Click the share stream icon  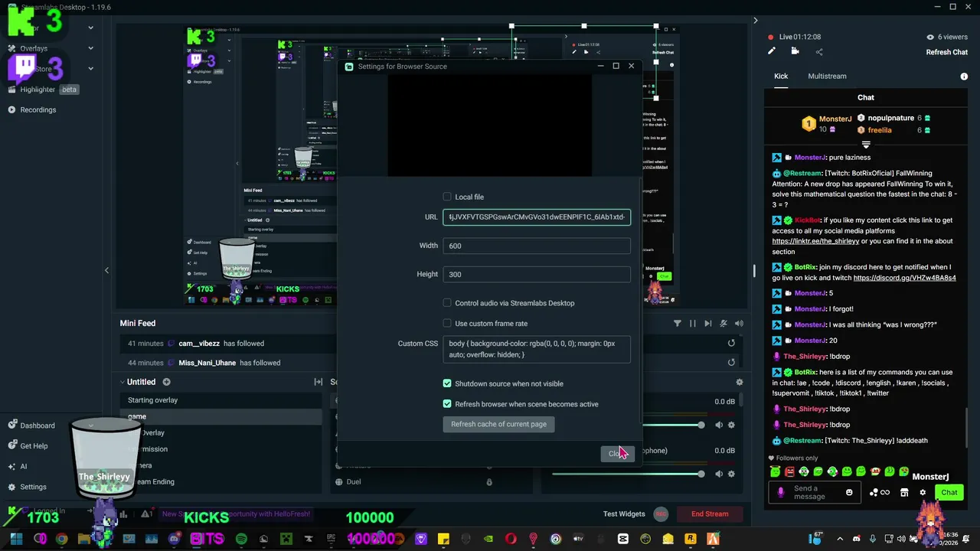tap(819, 52)
